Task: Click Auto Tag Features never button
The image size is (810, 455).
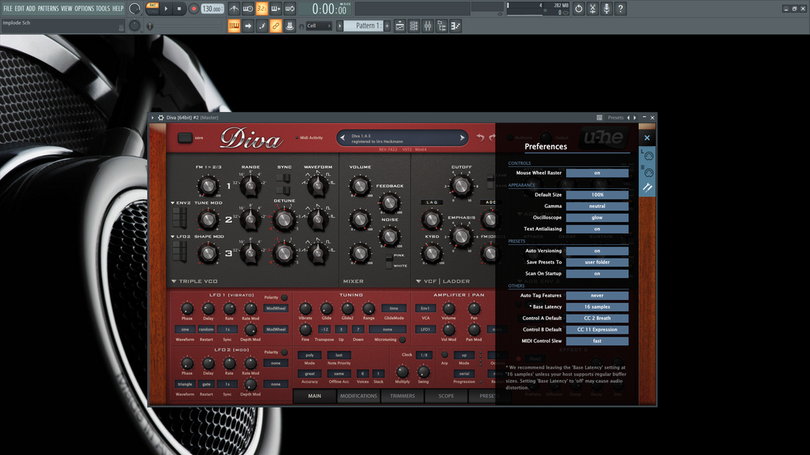Action: (x=597, y=295)
